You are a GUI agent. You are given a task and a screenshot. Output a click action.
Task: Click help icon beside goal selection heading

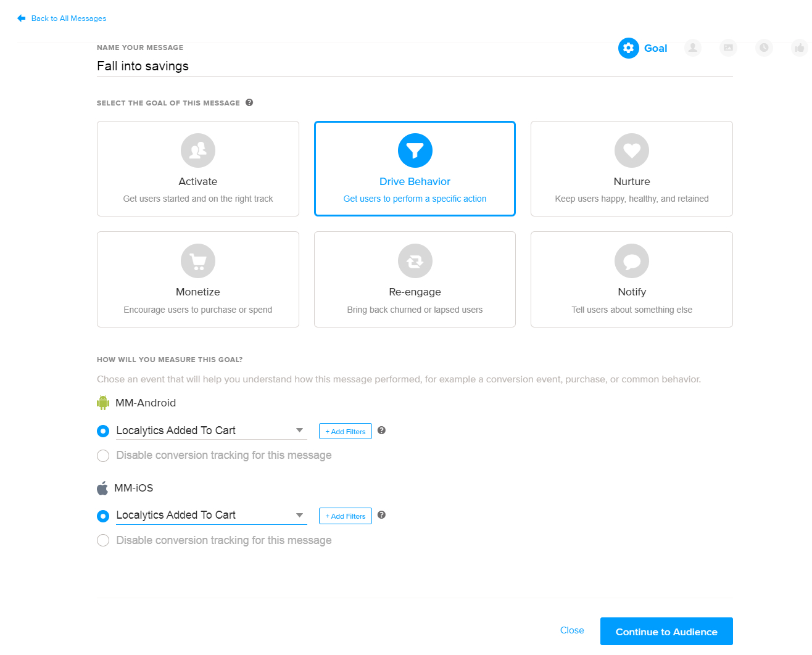tap(249, 103)
